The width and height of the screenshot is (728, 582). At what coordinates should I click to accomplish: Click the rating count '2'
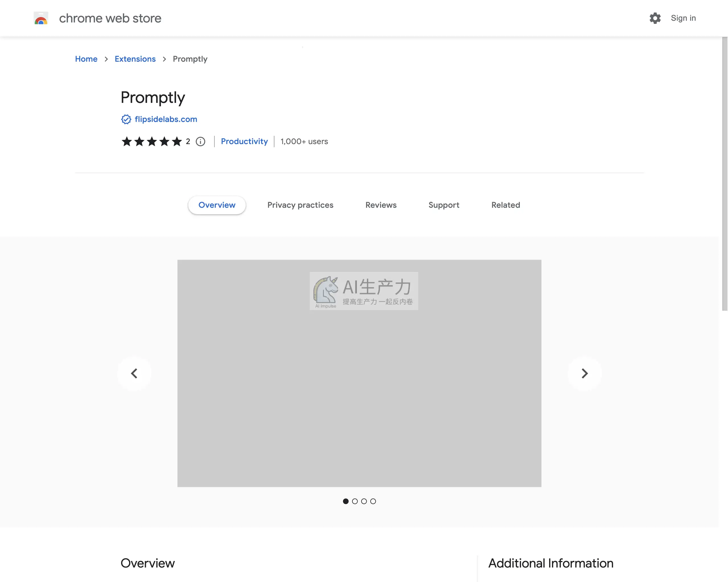(188, 142)
